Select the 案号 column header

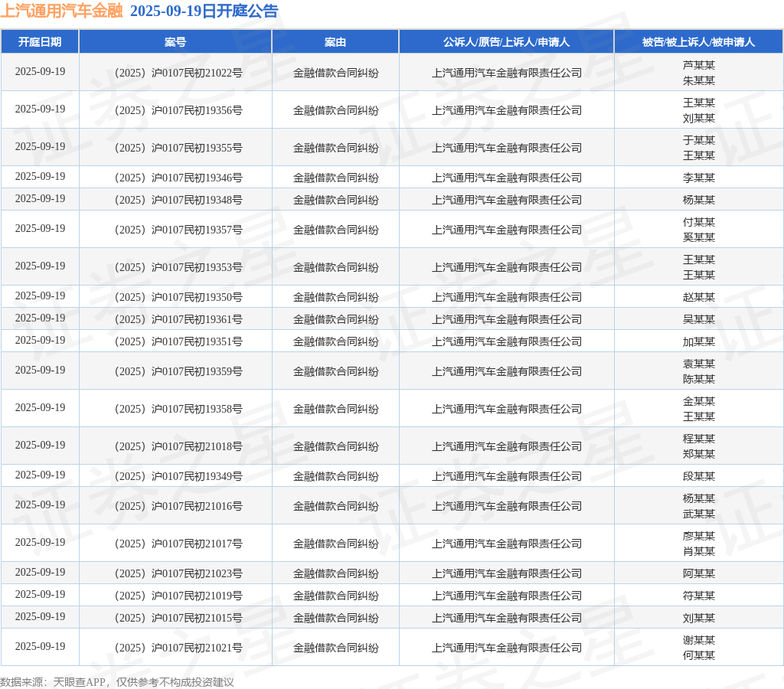click(175, 42)
